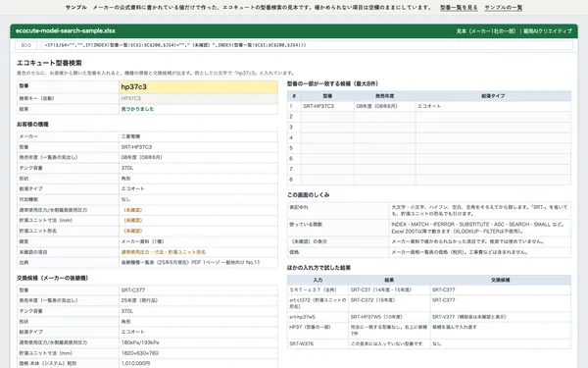Click the 08年度(08年6月) cell in お客様の機種

pos(198,157)
